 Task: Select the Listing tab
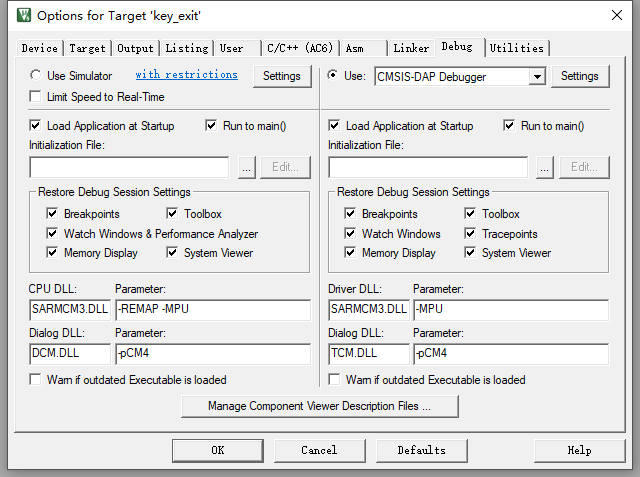coord(187,48)
